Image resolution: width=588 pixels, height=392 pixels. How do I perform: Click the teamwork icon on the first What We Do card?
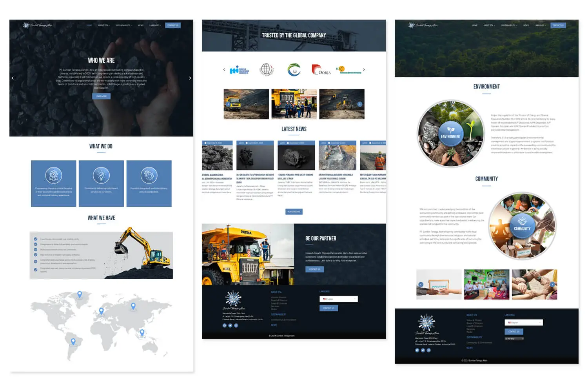point(54,176)
